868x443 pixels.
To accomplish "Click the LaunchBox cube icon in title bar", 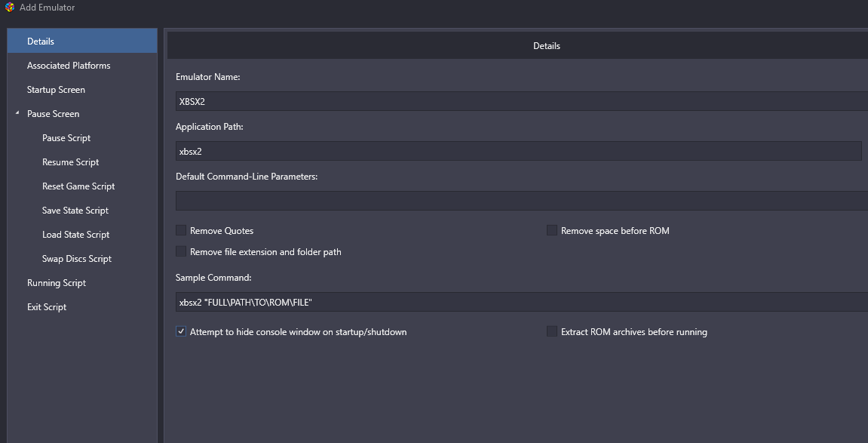I will point(9,8).
